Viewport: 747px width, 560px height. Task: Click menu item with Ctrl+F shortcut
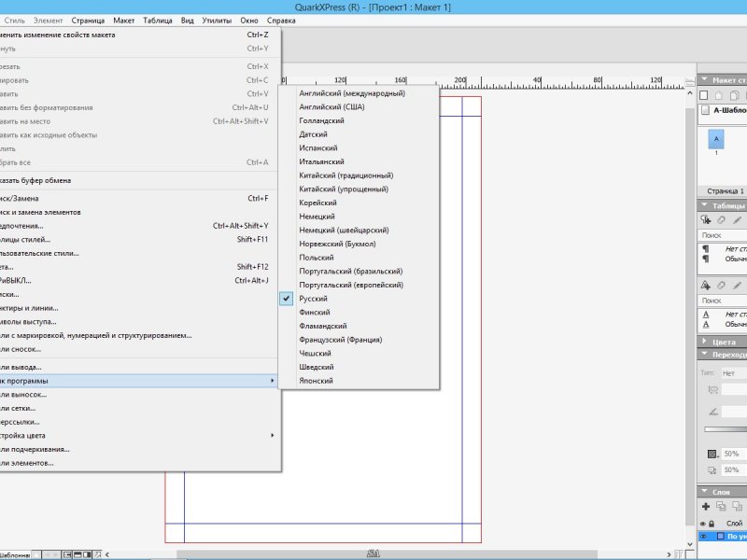(x=138, y=198)
